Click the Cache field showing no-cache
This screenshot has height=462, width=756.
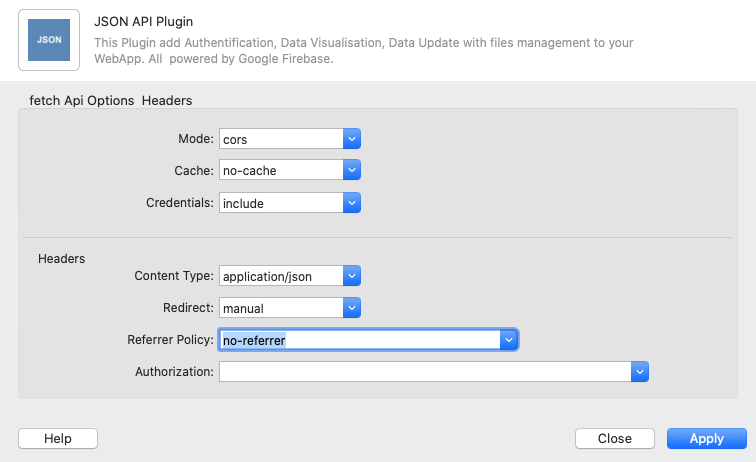point(281,171)
